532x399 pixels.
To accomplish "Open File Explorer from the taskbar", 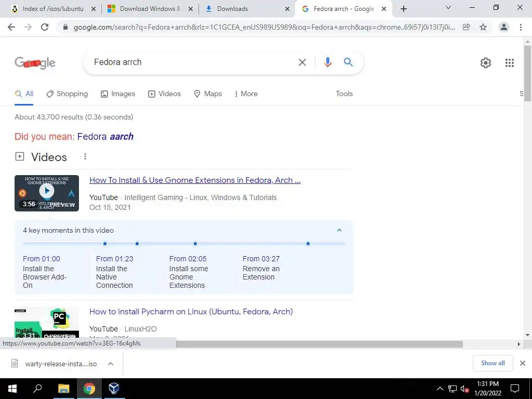I will (x=63, y=389).
